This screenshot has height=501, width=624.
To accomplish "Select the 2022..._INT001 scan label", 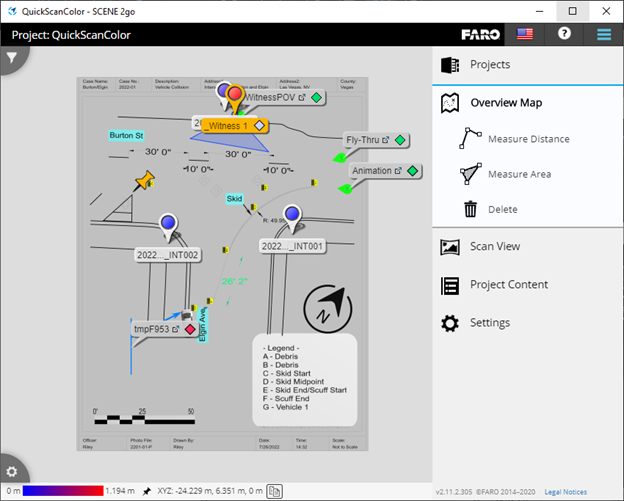I will pos(292,246).
